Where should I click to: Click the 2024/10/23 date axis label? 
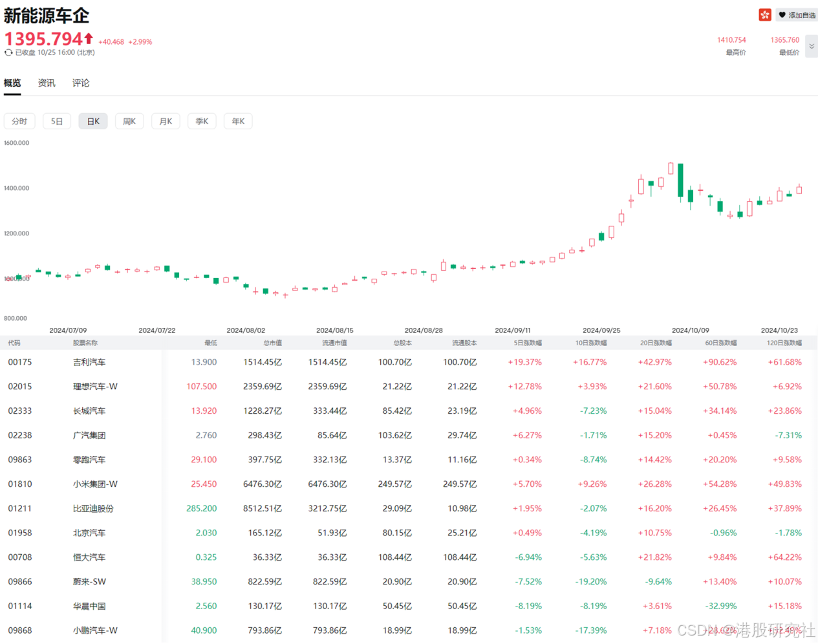point(779,330)
